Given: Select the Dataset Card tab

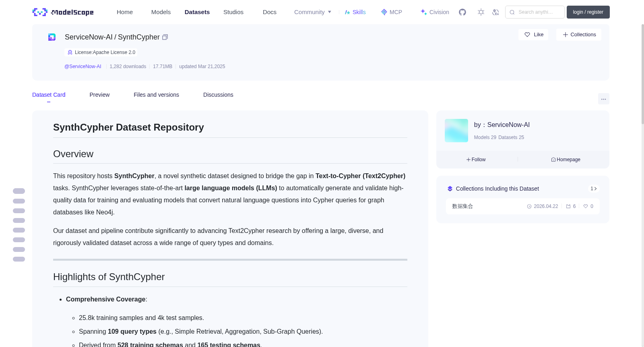Looking at the screenshot, I should [49, 95].
